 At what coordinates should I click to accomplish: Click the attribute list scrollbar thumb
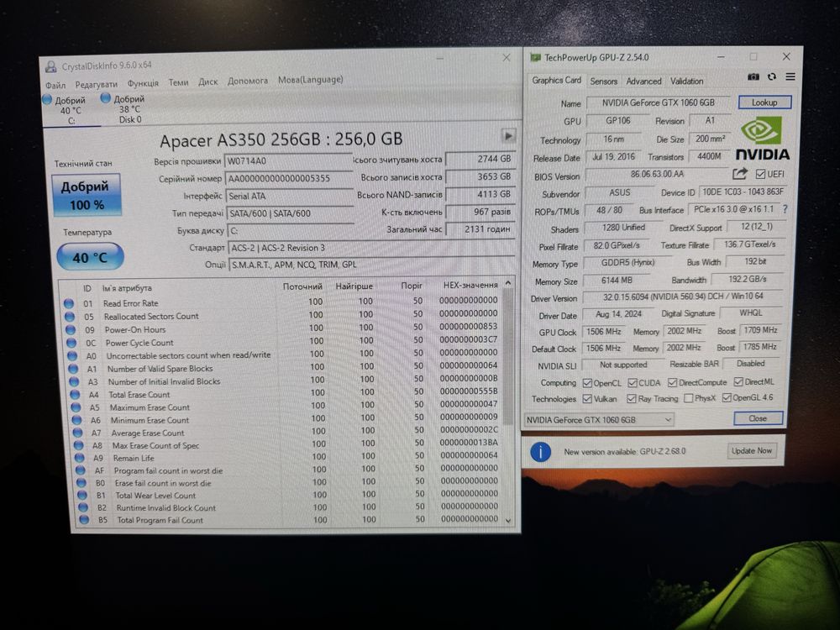coord(508,356)
